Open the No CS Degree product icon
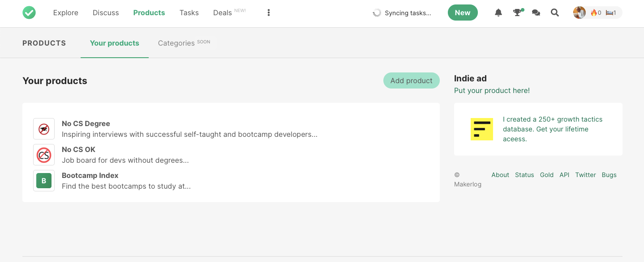This screenshot has width=644, height=262. (x=43, y=129)
